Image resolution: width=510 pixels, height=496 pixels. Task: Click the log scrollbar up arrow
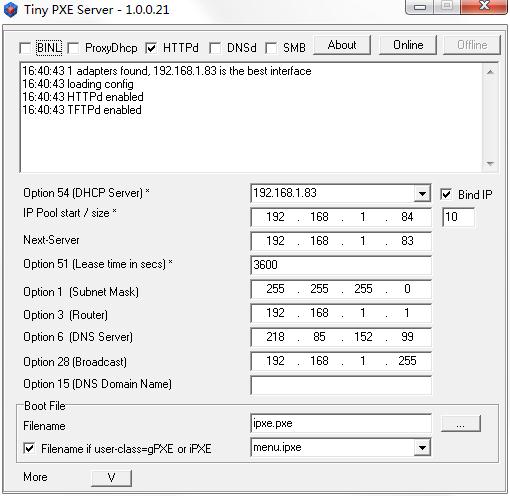click(490, 72)
